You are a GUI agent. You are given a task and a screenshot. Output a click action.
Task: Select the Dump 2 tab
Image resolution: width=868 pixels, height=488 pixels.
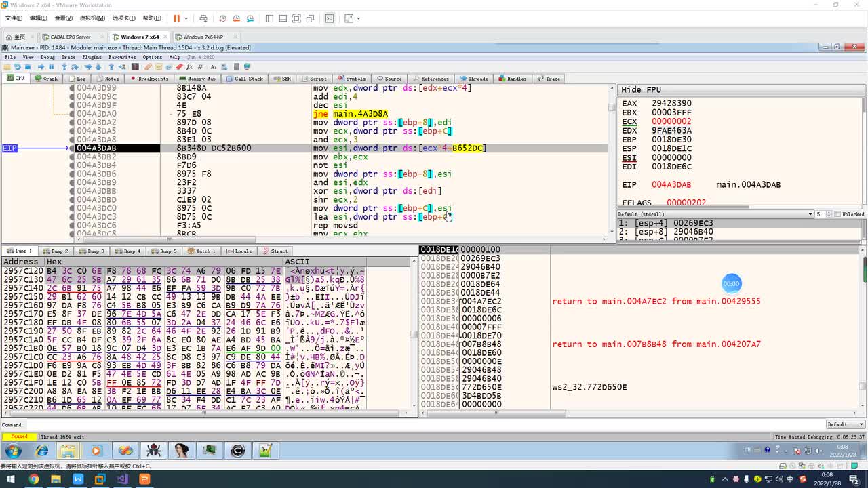[56, 251]
